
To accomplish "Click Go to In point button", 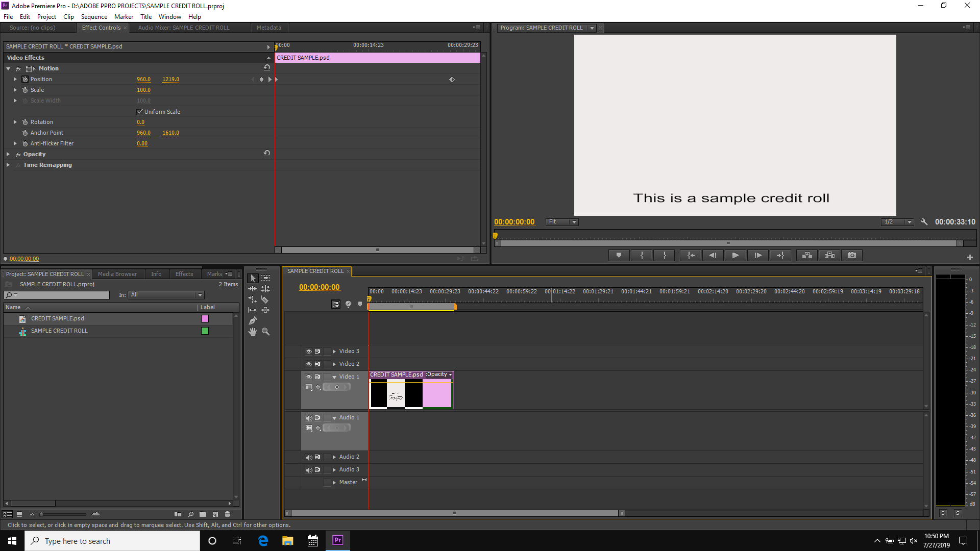I will (x=691, y=255).
